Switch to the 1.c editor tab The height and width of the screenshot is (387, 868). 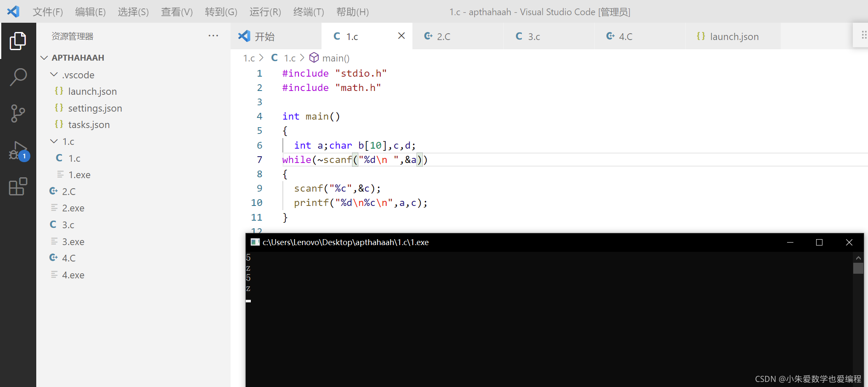coord(367,36)
